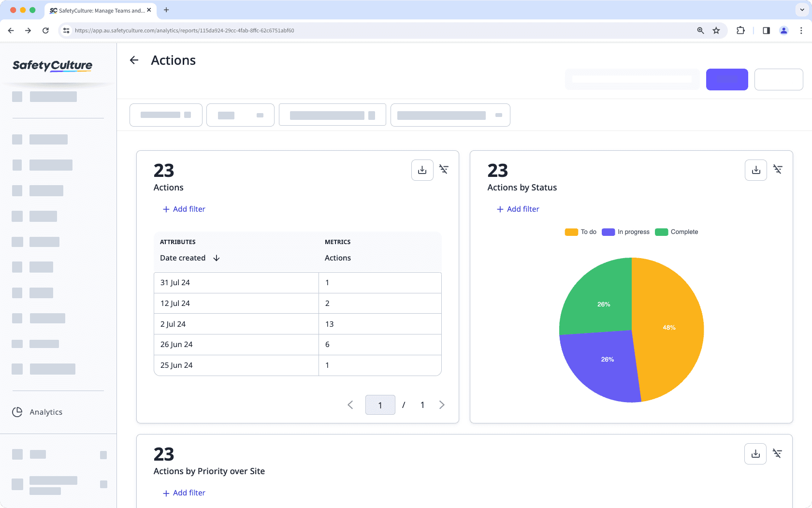This screenshot has height=508, width=812.
Task: Export the Actions by Status chart
Action: (755, 170)
